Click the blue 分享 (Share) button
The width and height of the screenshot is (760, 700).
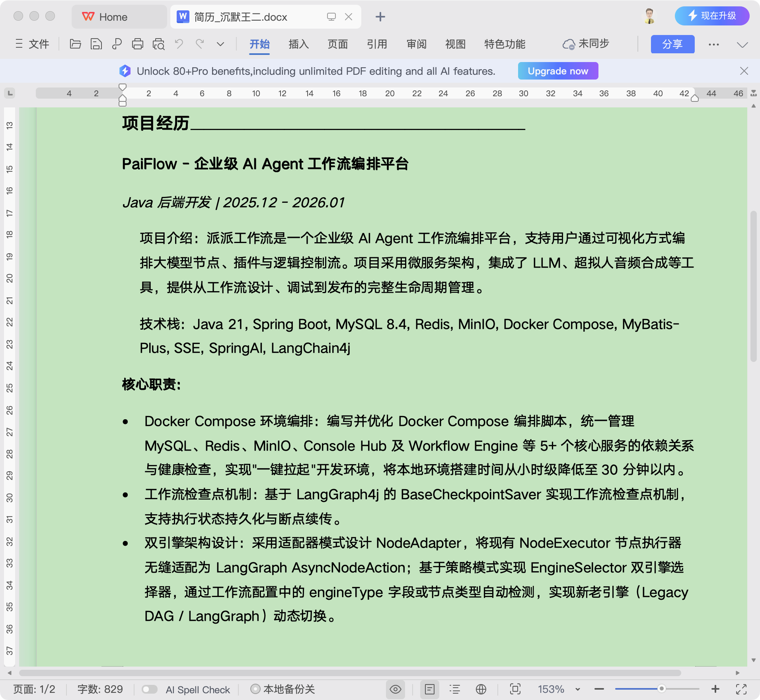(x=672, y=44)
